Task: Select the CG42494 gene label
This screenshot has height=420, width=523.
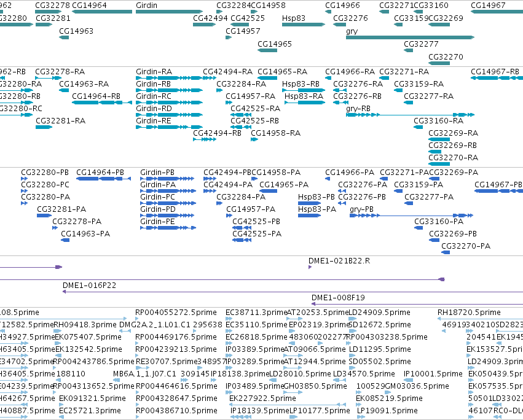Action: [x=210, y=18]
